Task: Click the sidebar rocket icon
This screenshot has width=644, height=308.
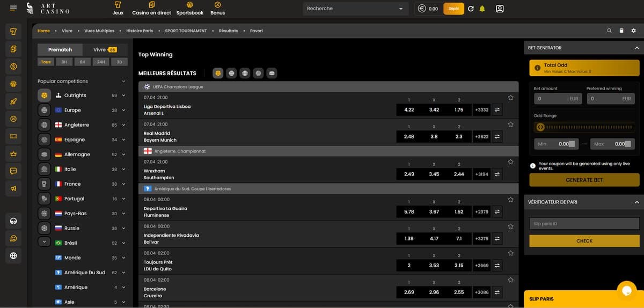Action: 13,101
